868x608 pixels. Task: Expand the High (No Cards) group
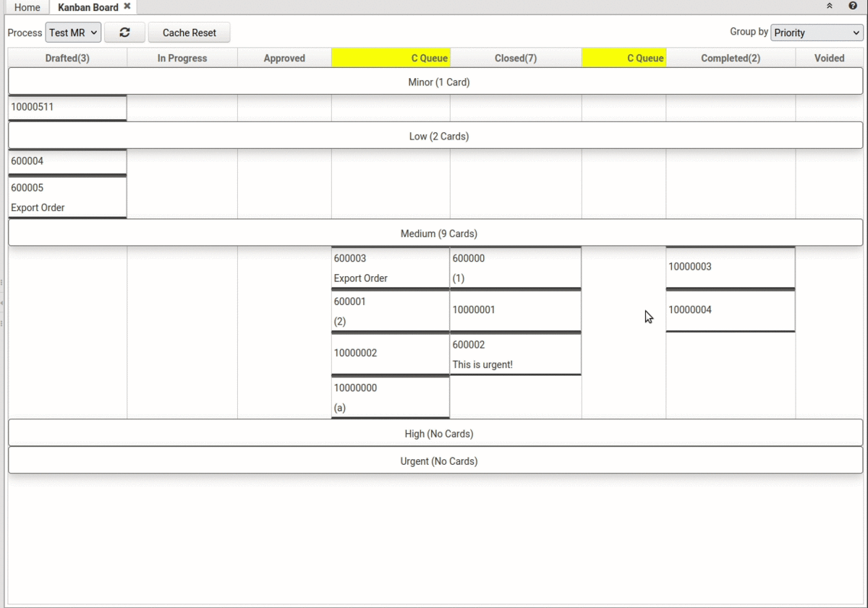click(x=438, y=434)
